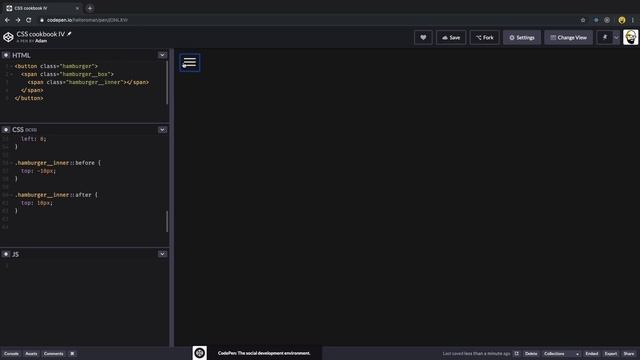Reload the browser page
The width and height of the screenshot is (640, 360).
pyautogui.click(x=29, y=20)
